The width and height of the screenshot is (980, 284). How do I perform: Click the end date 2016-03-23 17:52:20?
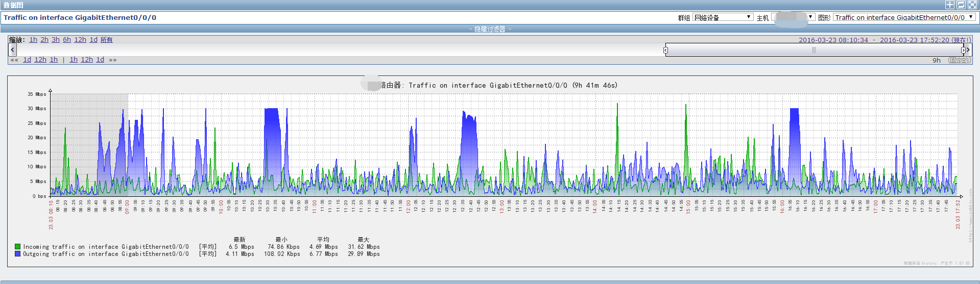tap(915, 40)
